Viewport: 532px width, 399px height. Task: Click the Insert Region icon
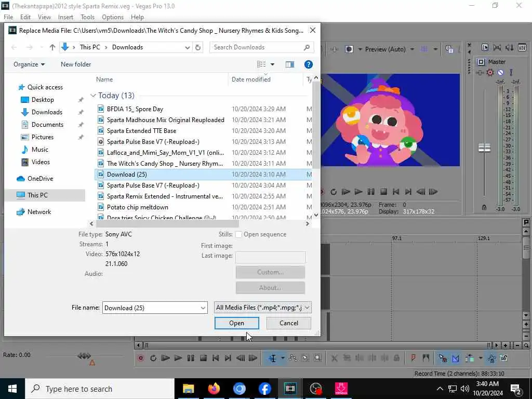coord(426,358)
